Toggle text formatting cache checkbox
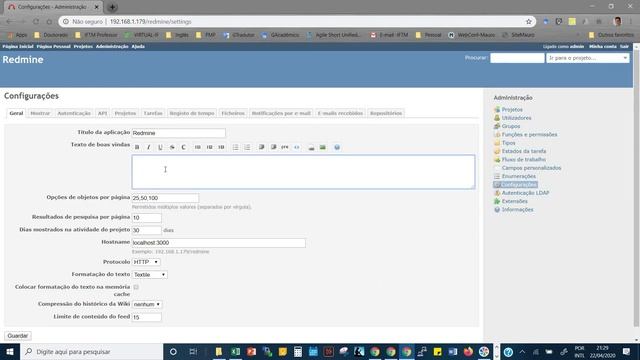Screen dimensions: 640x360 point(136,287)
